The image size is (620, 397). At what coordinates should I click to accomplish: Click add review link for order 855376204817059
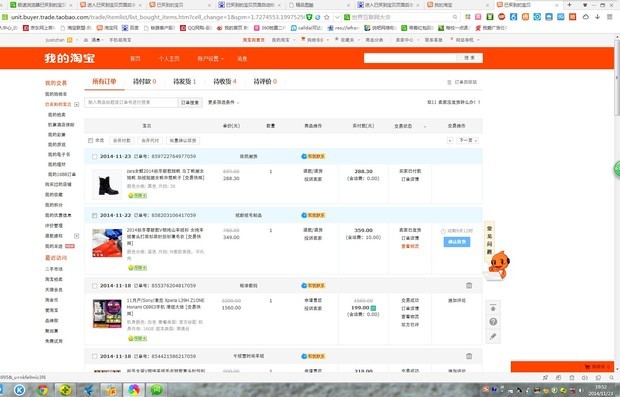point(457,301)
